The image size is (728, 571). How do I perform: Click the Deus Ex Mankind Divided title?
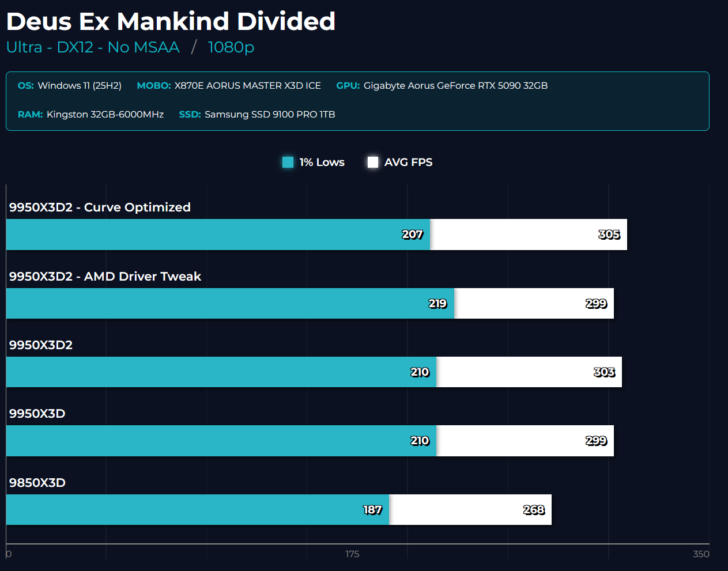point(171,22)
